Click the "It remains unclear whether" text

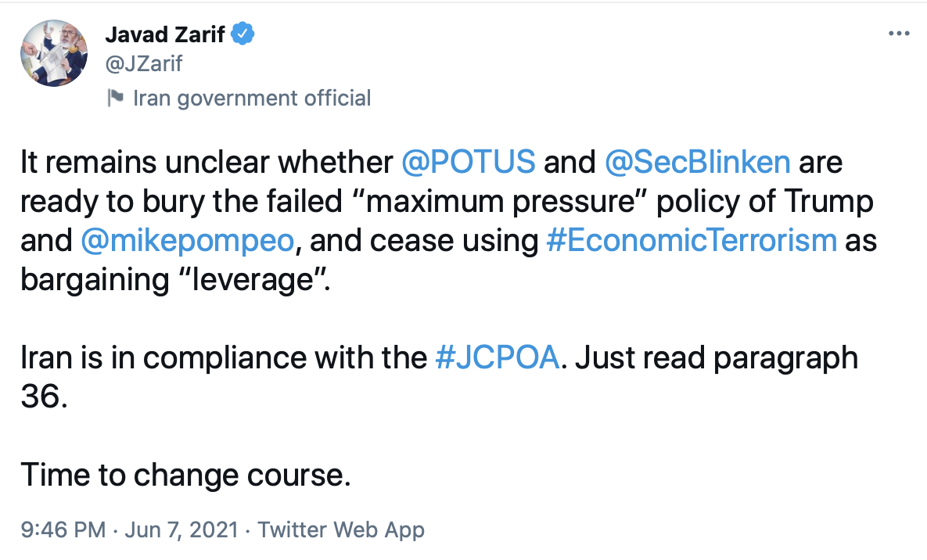coord(206,162)
